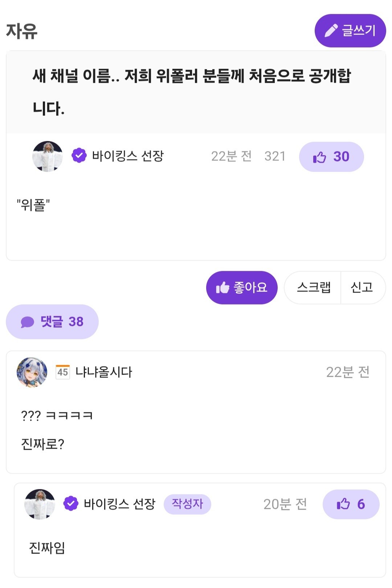
Task: Click the level 45 badge icon
Action: point(63,372)
